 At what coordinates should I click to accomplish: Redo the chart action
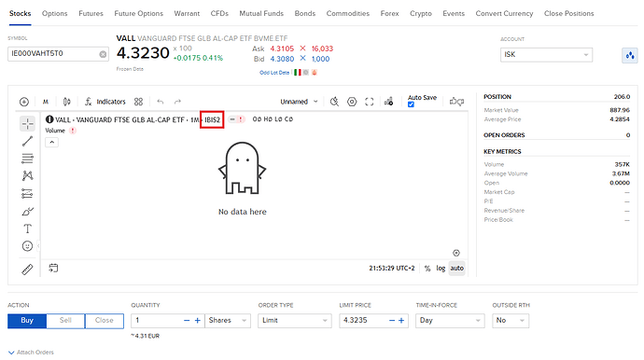point(177,102)
